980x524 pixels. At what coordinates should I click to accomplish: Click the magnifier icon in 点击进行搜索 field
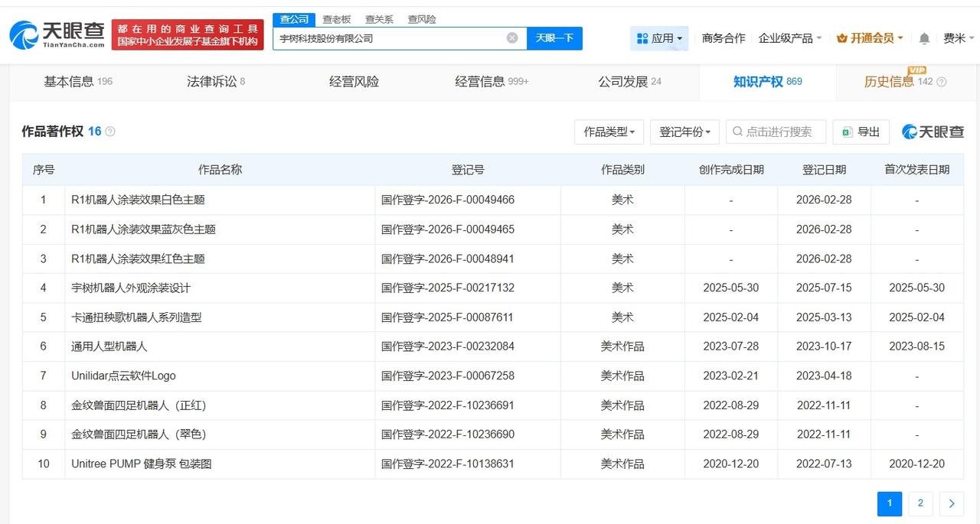tap(735, 131)
